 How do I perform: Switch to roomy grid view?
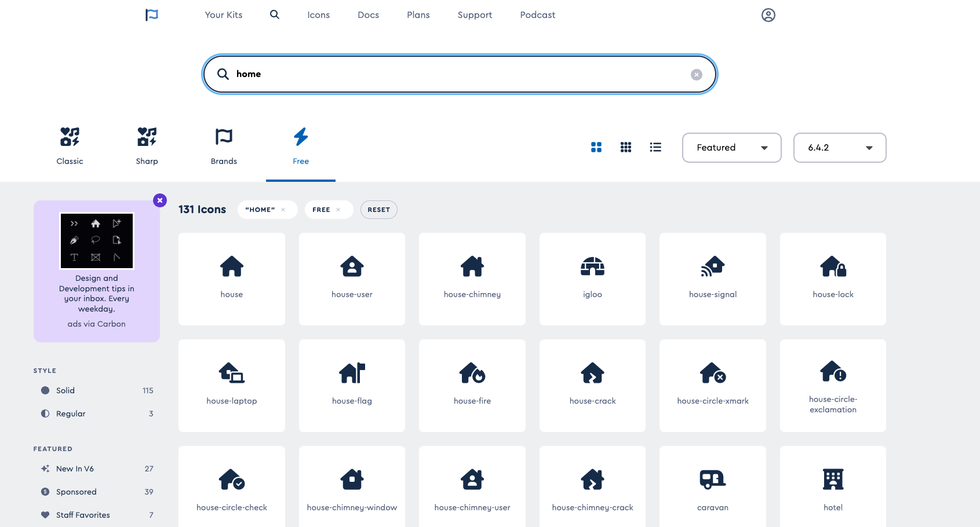coord(596,147)
